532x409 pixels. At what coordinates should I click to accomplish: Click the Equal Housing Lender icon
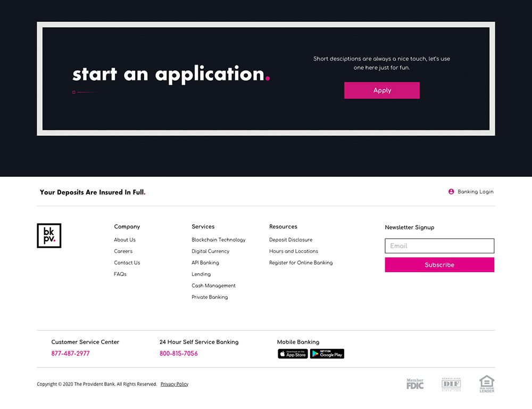pyautogui.click(x=487, y=384)
